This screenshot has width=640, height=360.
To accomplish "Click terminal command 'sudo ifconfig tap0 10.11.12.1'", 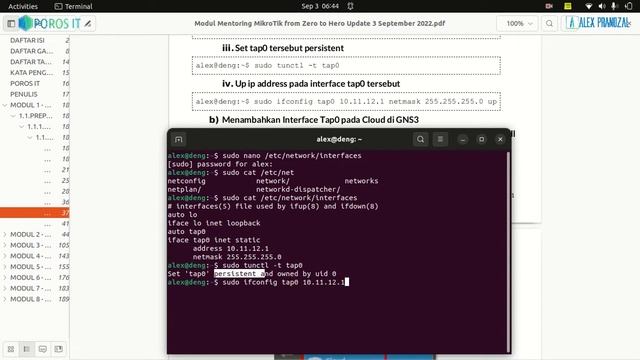I will click(283, 282).
